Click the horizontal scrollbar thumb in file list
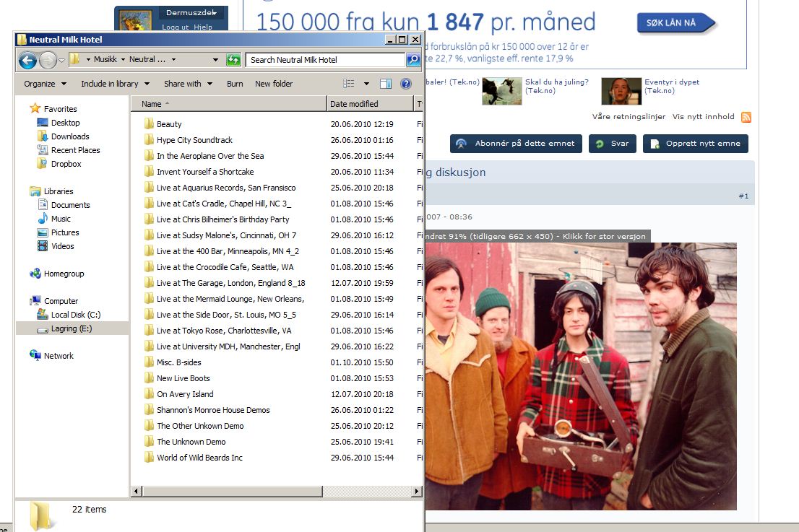This screenshot has height=532, width=799. click(233, 492)
